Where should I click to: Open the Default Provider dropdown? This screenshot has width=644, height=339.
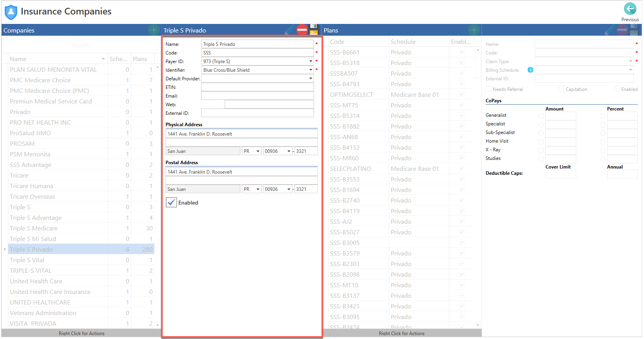(311, 78)
